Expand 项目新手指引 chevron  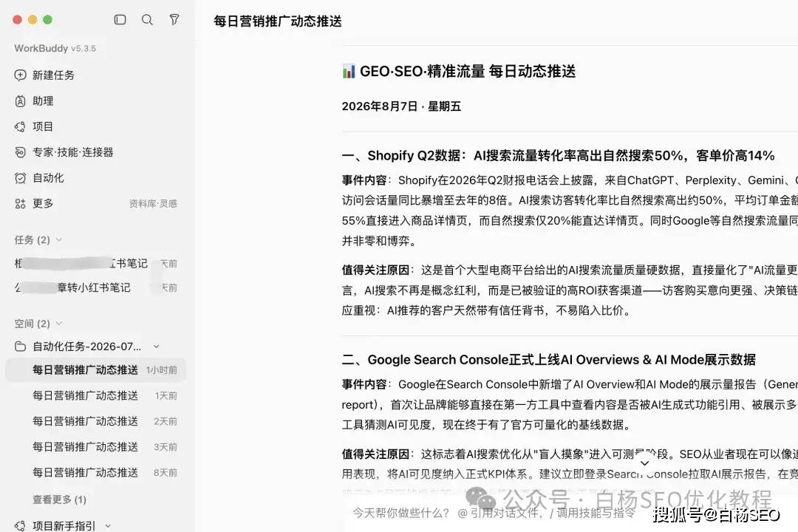click(108, 525)
